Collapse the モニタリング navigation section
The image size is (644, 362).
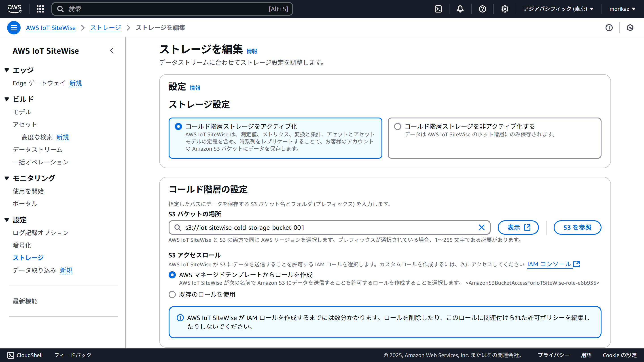pyautogui.click(x=7, y=178)
